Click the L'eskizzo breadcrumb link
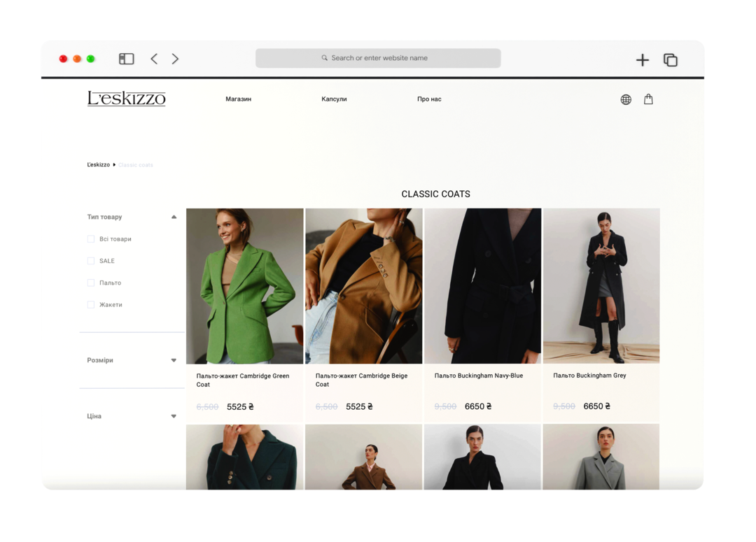Viewport: 756px width, 542px height. [98, 165]
